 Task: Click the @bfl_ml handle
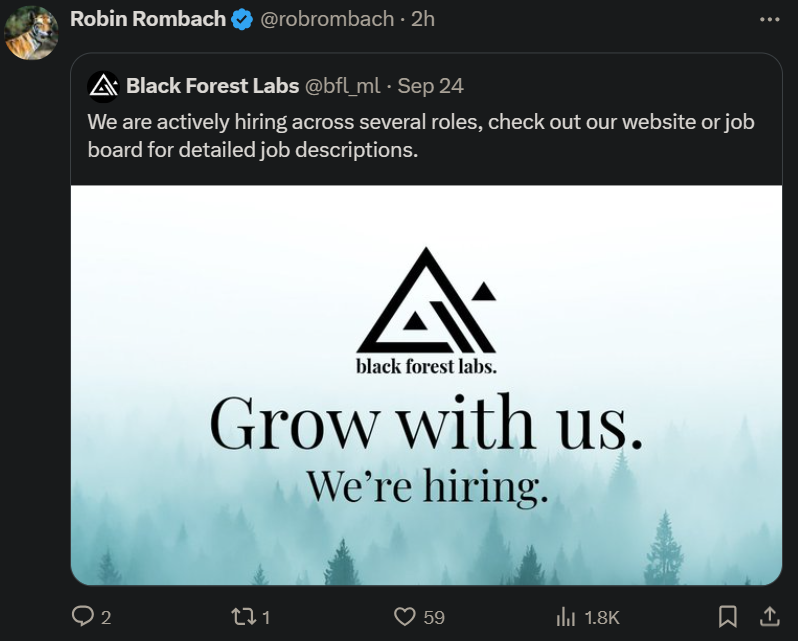[343, 86]
